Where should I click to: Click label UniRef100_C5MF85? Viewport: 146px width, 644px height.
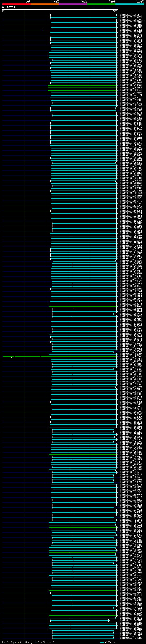click(x=131, y=314)
